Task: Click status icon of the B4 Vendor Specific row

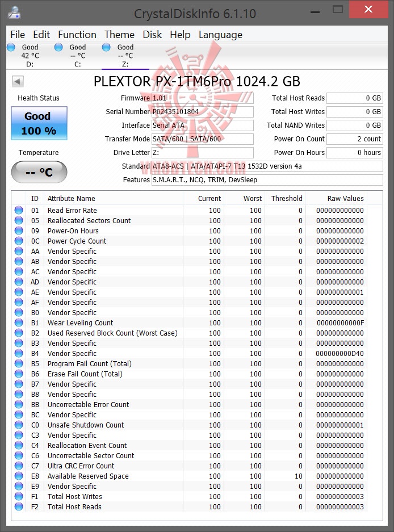Action: tap(19, 354)
